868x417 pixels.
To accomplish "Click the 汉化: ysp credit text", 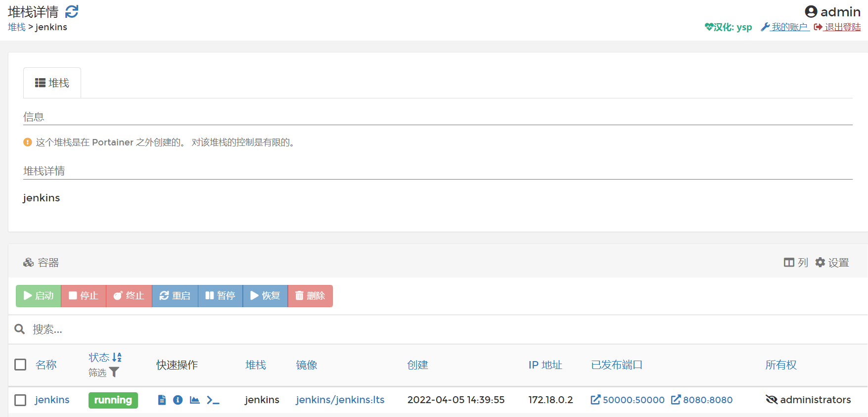I will 729,27.
